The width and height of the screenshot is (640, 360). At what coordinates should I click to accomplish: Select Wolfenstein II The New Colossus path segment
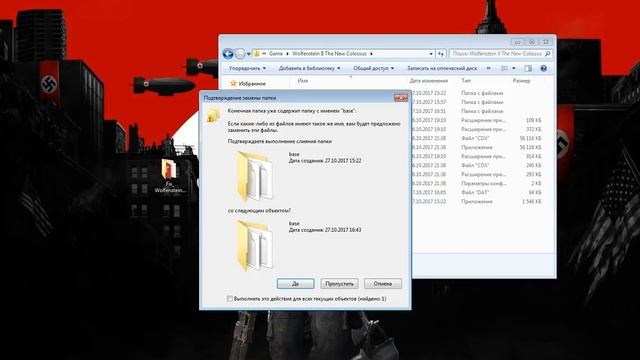[329, 53]
